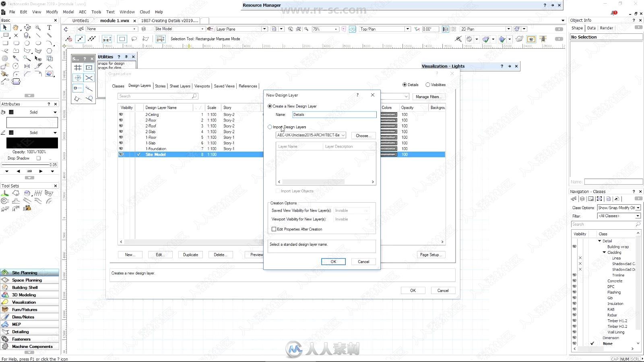Open the Top/Plan view dropdown

tap(385, 29)
